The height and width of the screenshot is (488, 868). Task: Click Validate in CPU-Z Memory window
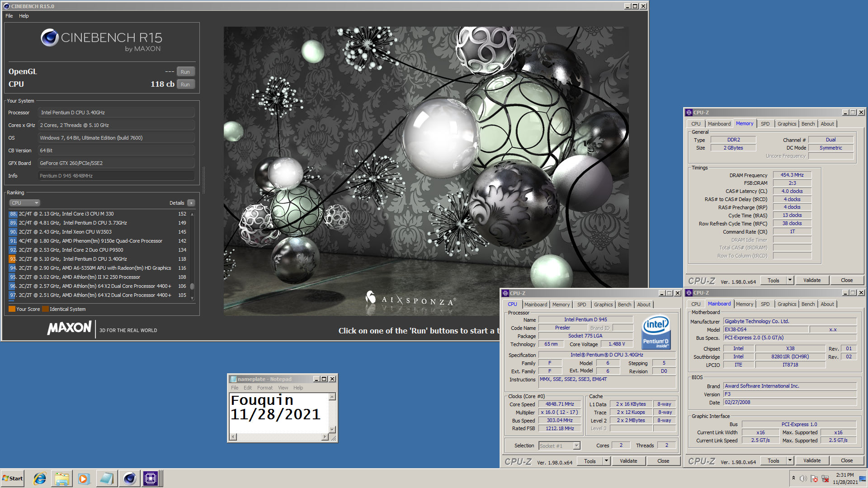pyautogui.click(x=812, y=280)
